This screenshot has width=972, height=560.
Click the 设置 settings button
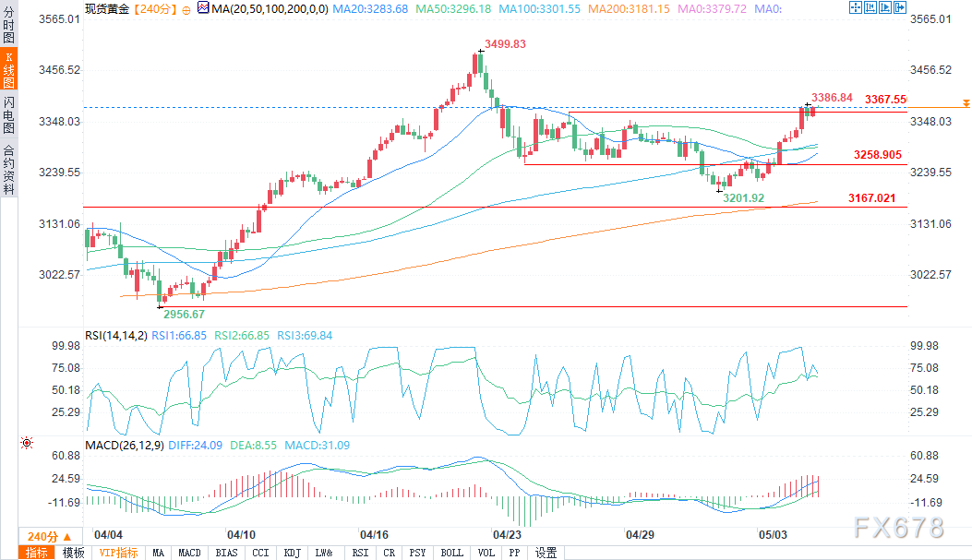546,553
